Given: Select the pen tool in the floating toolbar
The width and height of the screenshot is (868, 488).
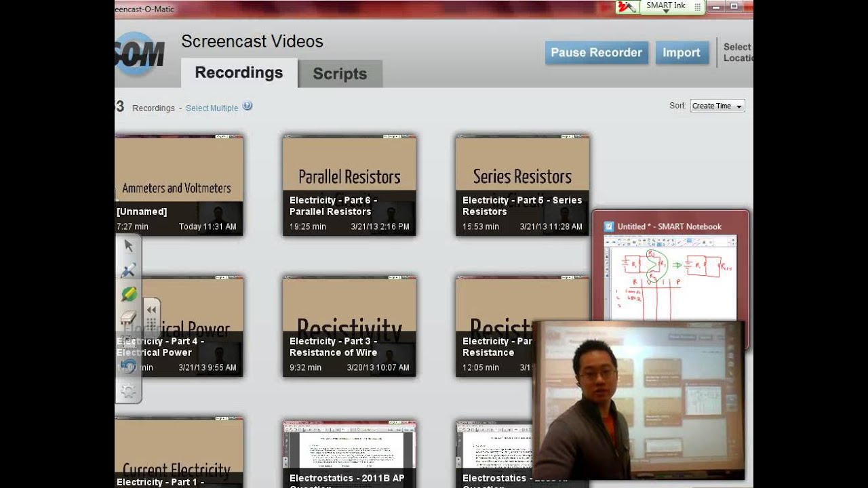Looking at the screenshot, I should (129, 270).
